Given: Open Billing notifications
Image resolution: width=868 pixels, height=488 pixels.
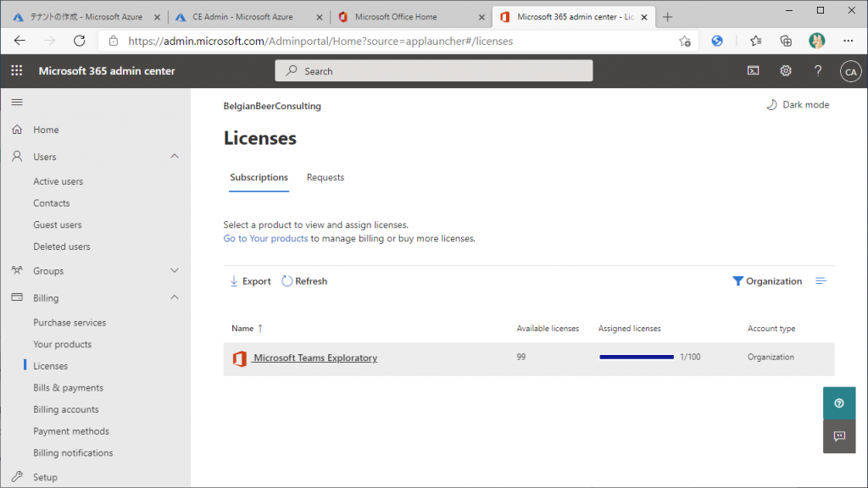Looking at the screenshot, I should [73, 452].
